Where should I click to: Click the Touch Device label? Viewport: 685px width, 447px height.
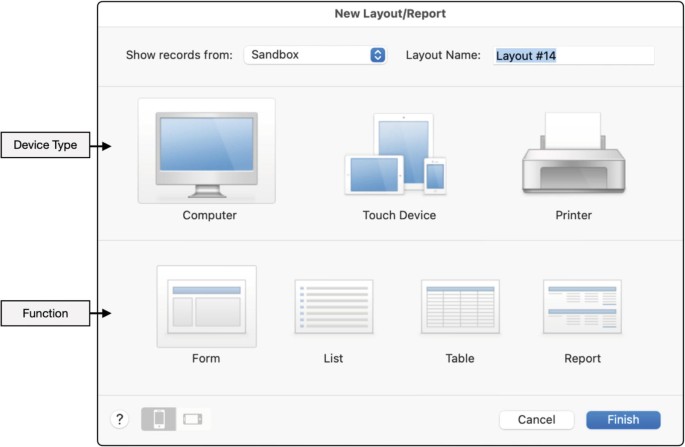399,215
